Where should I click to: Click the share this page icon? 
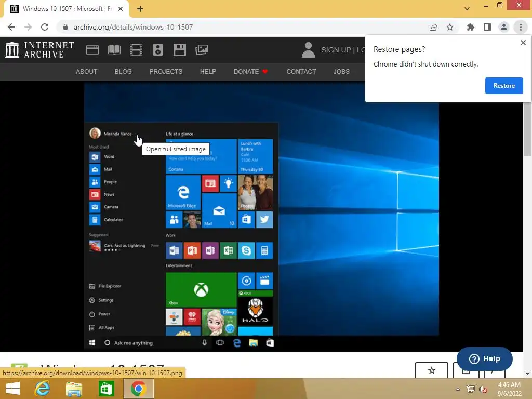click(433, 27)
